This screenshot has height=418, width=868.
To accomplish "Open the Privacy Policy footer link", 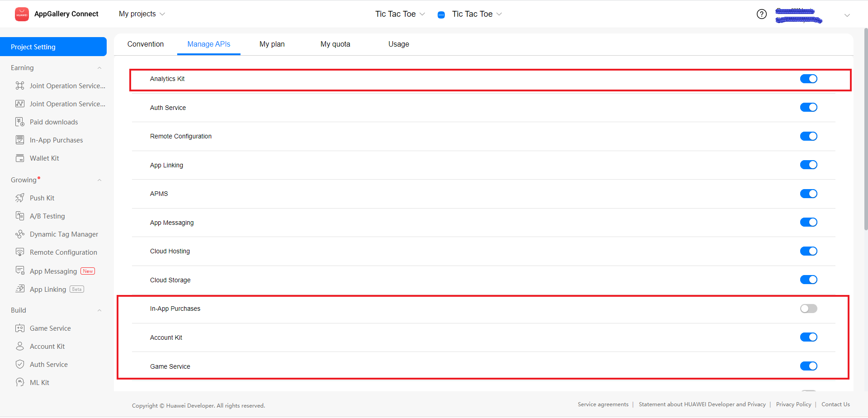I will [793, 404].
